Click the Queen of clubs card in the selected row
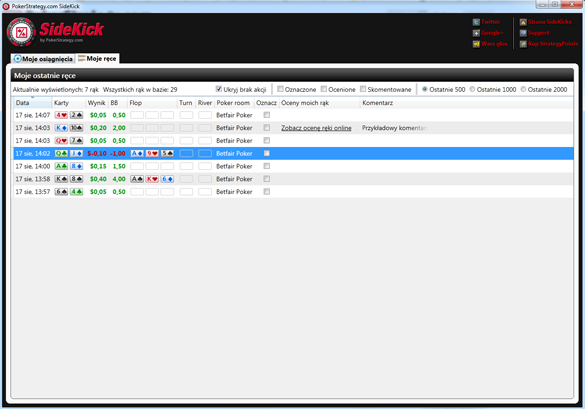 click(x=61, y=153)
